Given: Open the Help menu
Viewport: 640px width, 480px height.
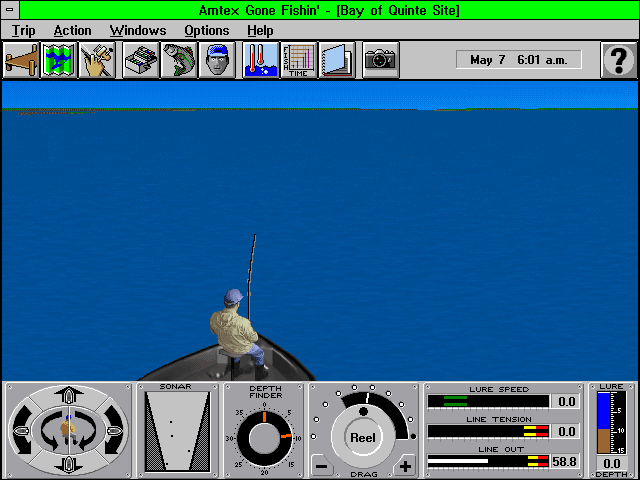Looking at the screenshot, I should (260, 31).
